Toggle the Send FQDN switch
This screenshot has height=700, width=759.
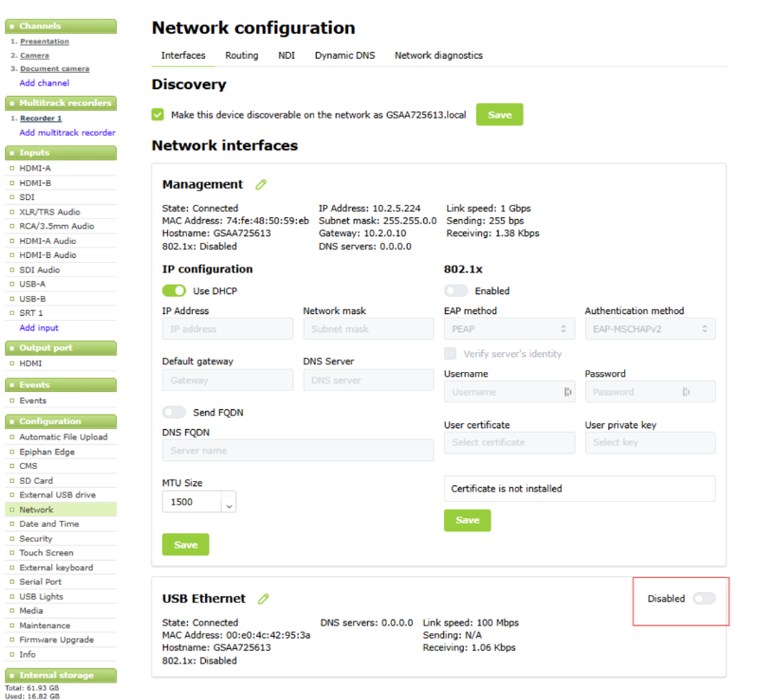pos(174,412)
